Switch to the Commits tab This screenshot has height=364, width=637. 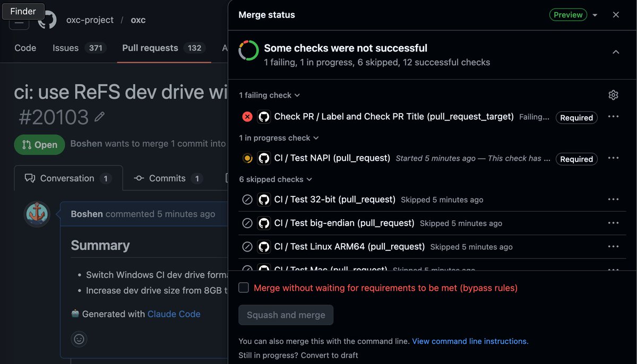(x=168, y=178)
